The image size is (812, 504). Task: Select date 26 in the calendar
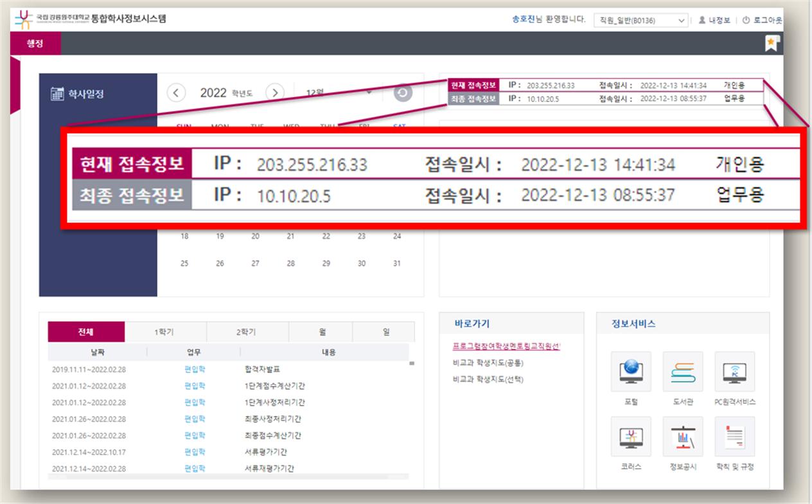(x=220, y=263)
